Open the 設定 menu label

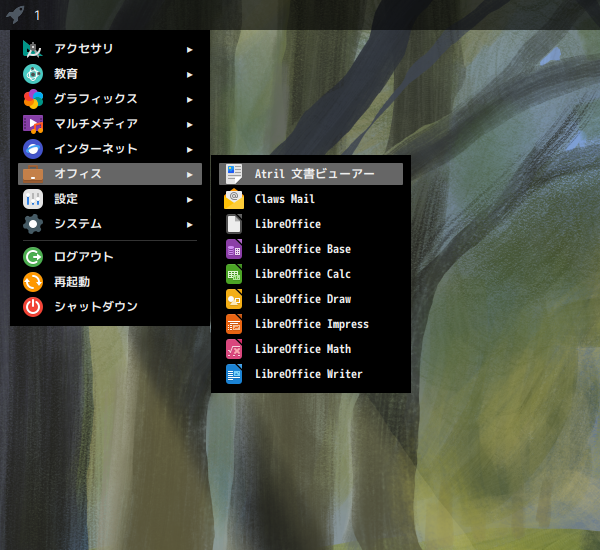click(x=66, y=199)
